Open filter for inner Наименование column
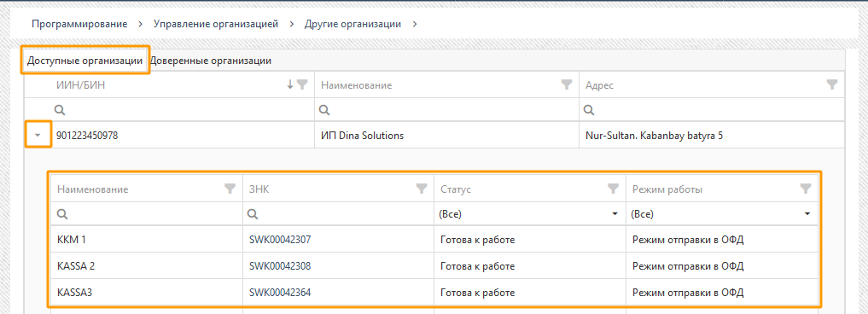 (230, 189)
